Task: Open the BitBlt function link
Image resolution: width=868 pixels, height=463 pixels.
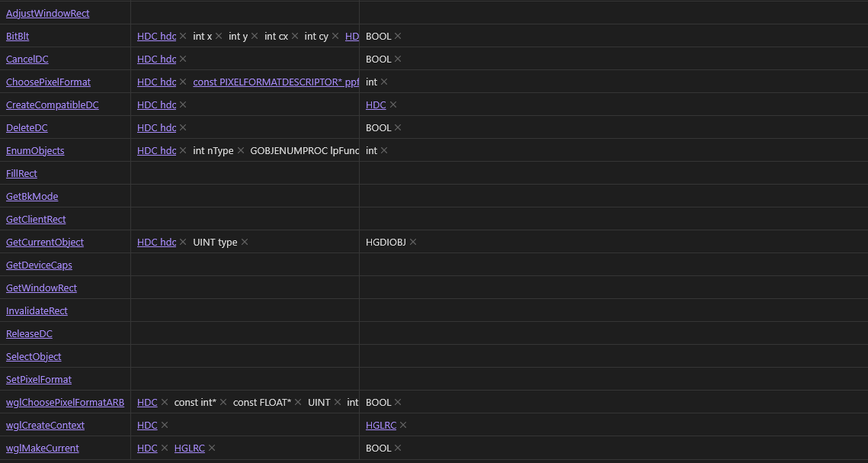Action: tap(17, 36)
